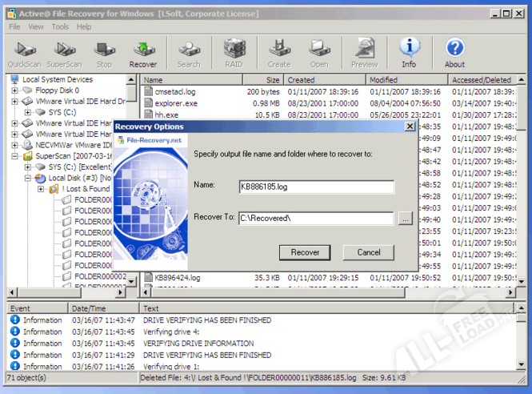Viewport: 532px width, 394px height.
Task: Click into the Recover To field showing C:\Recovered\
Action: 316,219
